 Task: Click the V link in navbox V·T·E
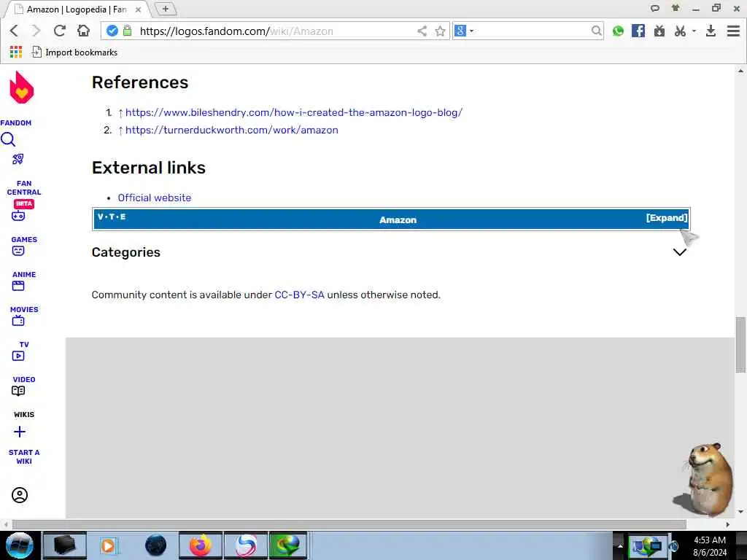pyautogui.click(x=101, y=217)
